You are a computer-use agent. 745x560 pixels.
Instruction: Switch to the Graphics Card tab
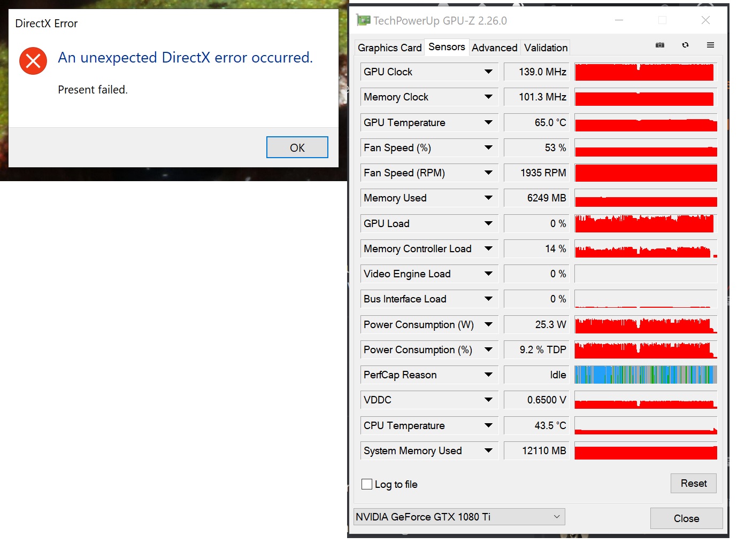point(389,48)
